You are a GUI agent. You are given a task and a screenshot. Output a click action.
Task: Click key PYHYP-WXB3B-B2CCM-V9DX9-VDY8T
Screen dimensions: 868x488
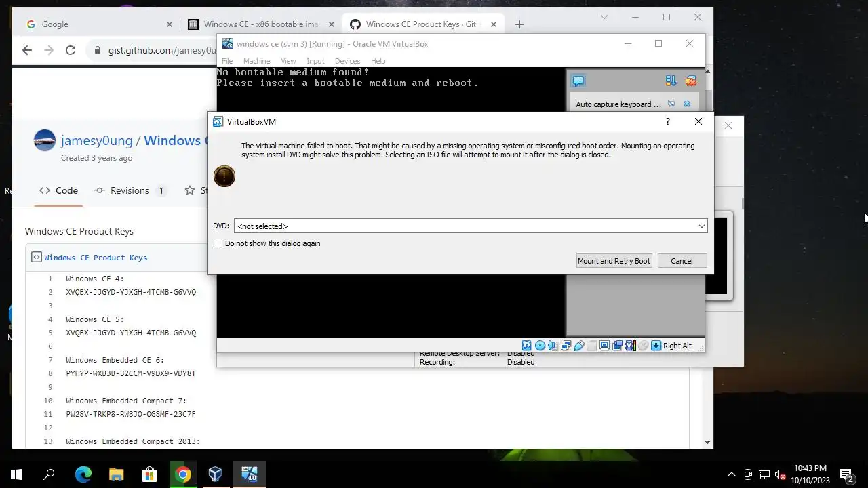pyautogui.click(x=131, y=373)
